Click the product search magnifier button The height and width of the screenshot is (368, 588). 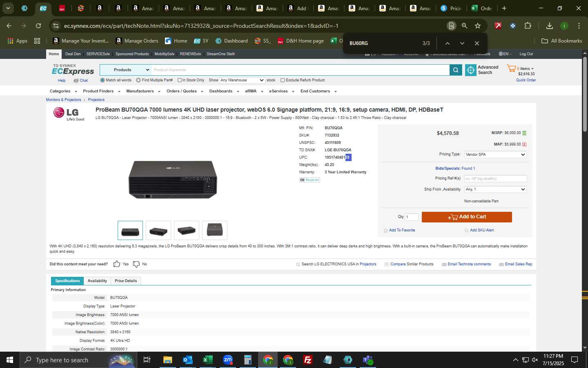pos(456,70)
